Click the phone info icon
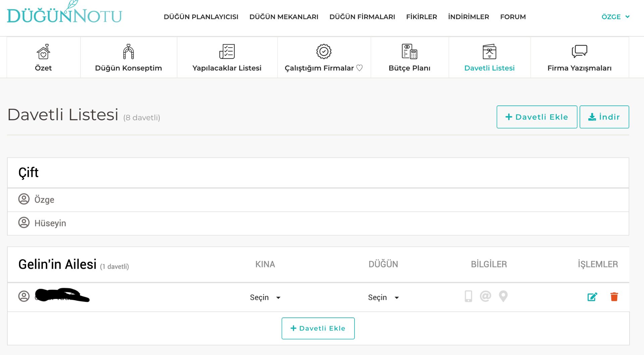Image resolution: width=644 pixels, height=355 pixels. [x=468, y=296]
